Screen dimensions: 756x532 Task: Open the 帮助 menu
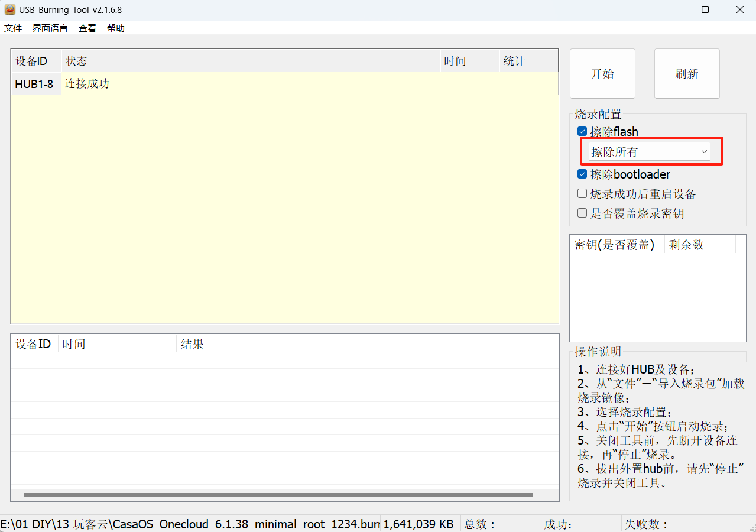click(116, 28)
